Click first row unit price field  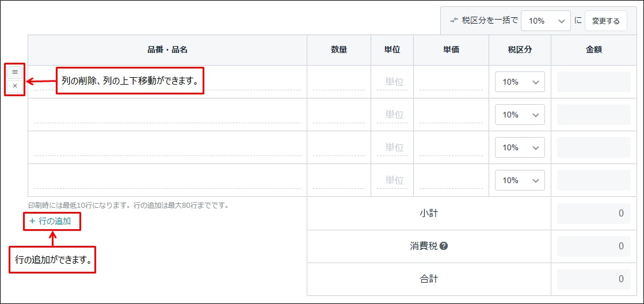click(x=451, y=82)
